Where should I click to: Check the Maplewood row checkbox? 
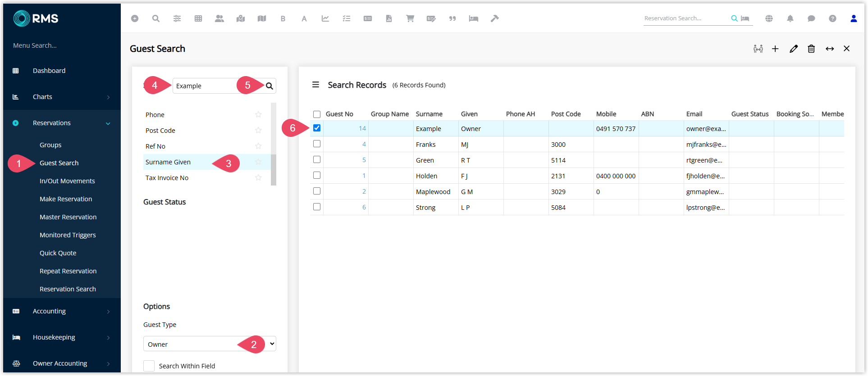[317, 191]
